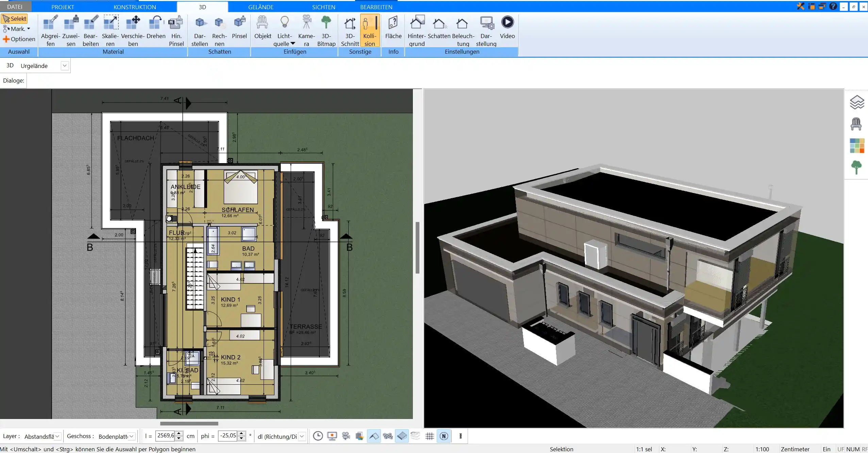Select the Hin. Pinsel tool
868x453 pixels.
click(176, 31)
